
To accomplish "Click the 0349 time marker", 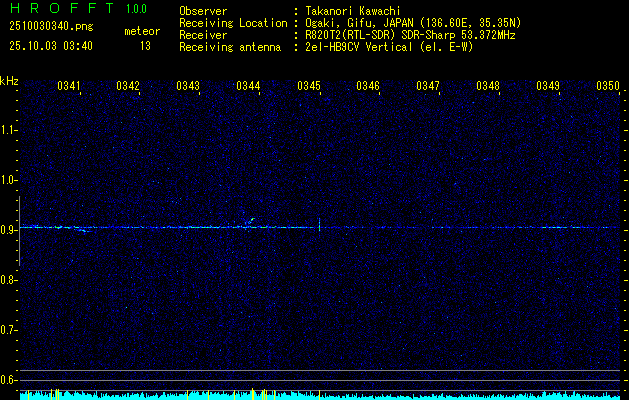I will [x=548, y=86].
